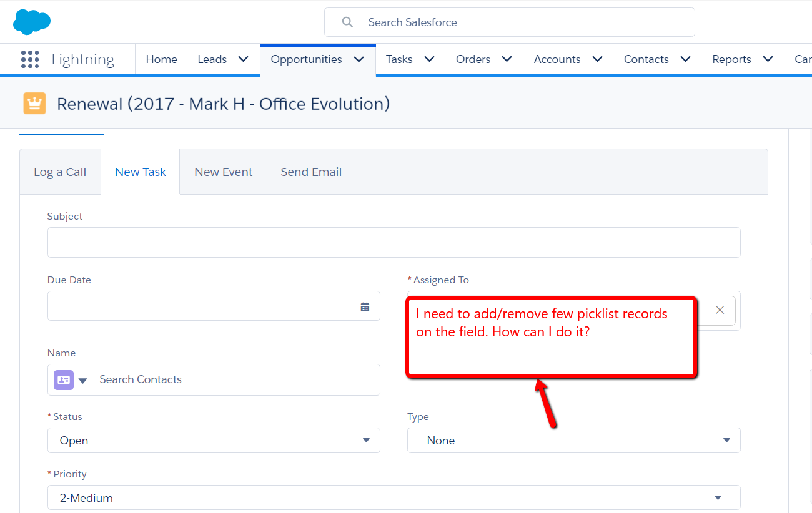
Task: Open the Opportunities tab
Action: click(307, 59)
